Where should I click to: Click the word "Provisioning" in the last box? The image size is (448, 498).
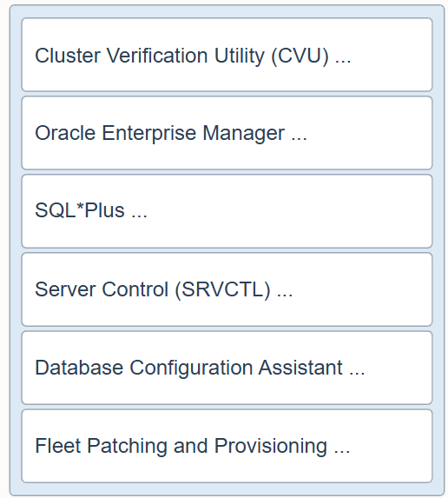point(271,446)
